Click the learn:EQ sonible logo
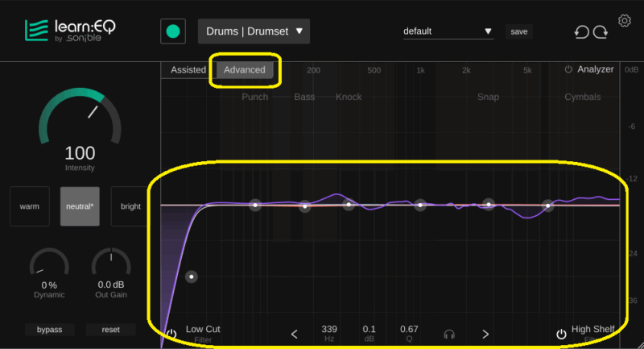644x349 pixels. click(69, 31)
